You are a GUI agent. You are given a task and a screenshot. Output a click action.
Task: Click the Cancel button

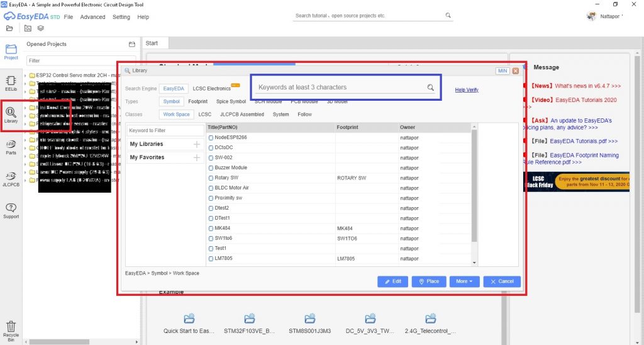tap(502, 281)
